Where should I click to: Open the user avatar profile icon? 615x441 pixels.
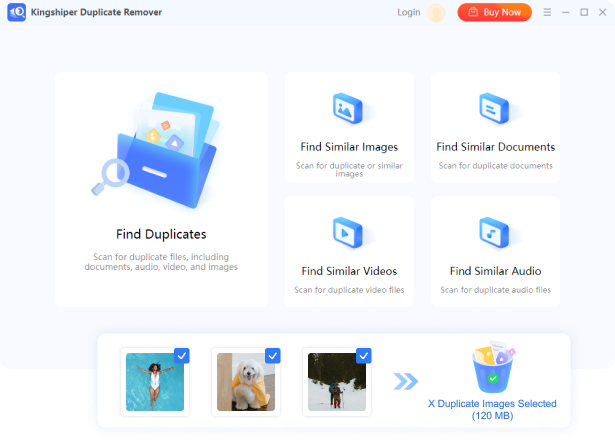pyautogui.click(x=436, y=13)
